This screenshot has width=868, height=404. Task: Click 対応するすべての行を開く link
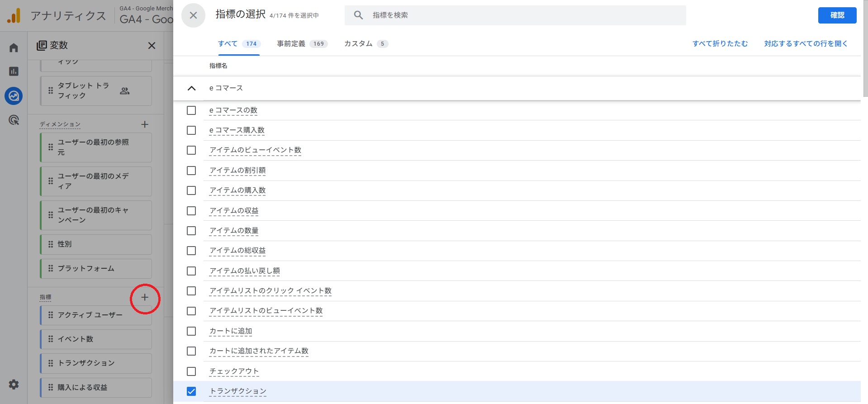(806, 44)
